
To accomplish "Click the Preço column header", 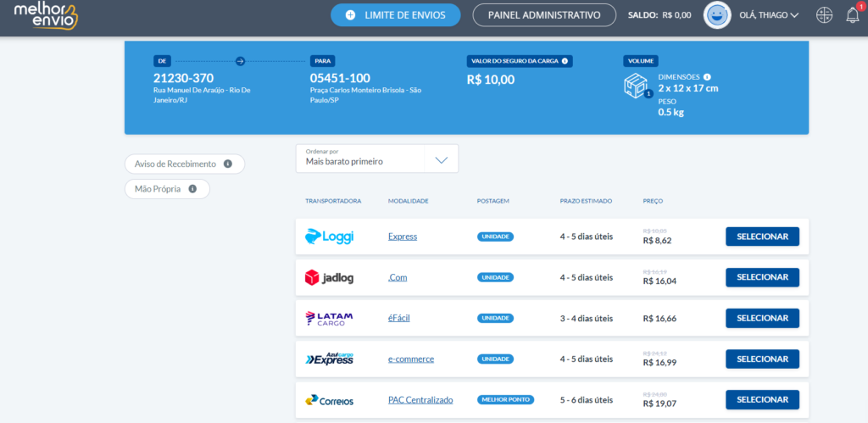I will [x=653, y=201].
